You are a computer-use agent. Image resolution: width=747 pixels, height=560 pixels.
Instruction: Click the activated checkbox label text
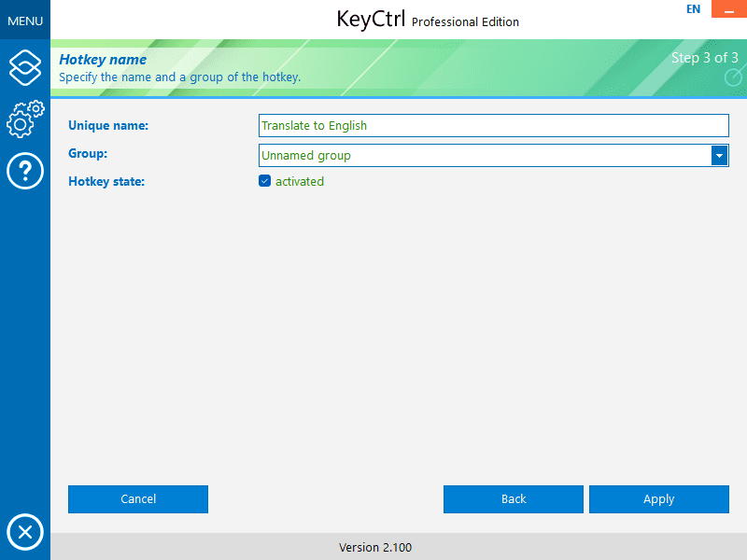pos(299,181)
